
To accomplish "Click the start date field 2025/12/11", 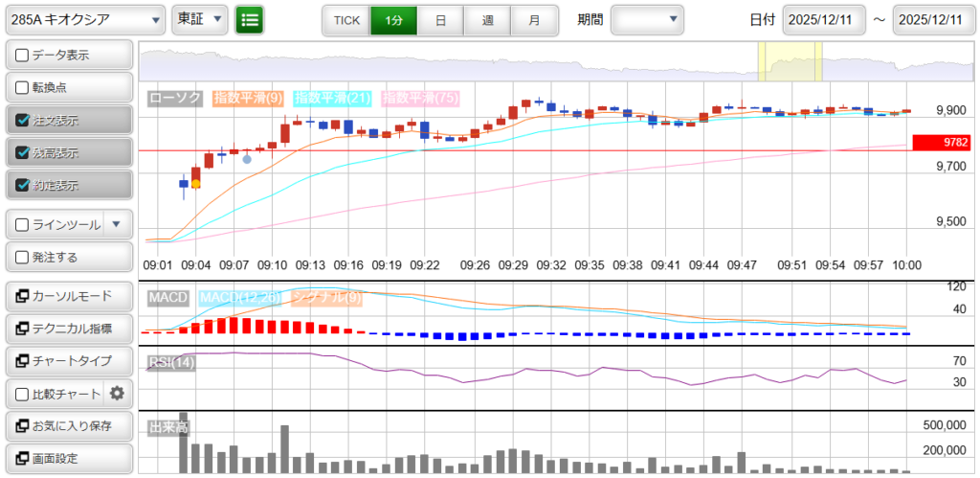I will click(x=823, y=20).
